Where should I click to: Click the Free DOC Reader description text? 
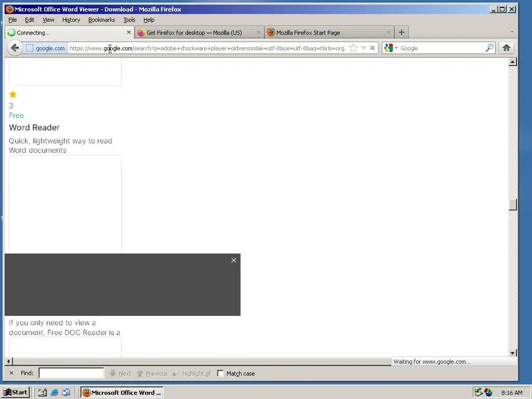pos(64,328)
